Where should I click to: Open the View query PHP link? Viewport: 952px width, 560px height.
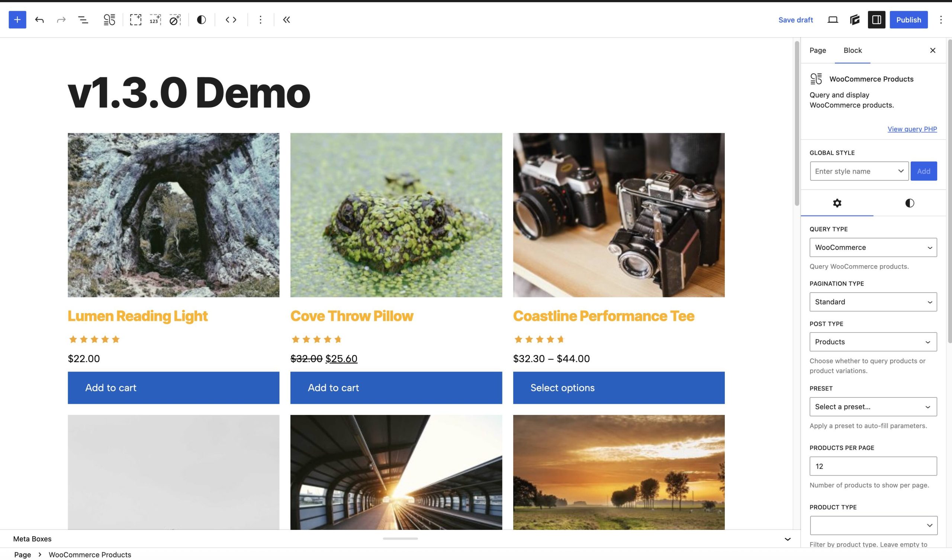(x=912, y=129)
